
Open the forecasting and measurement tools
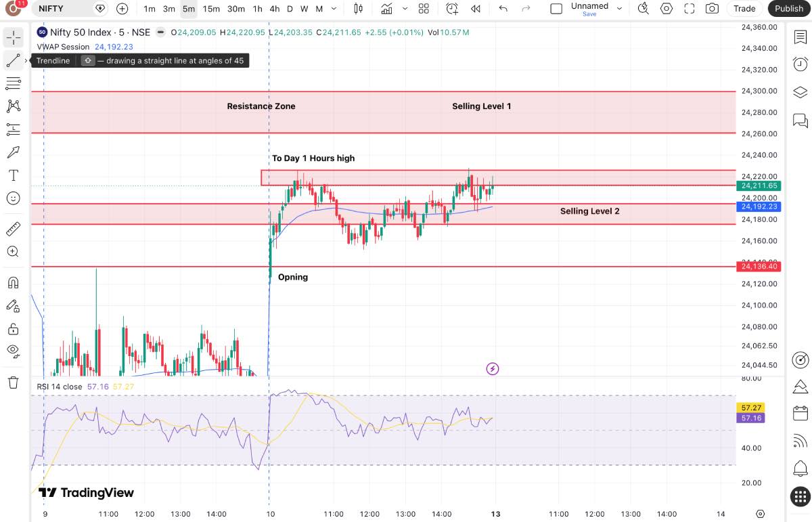click(13, 129)
